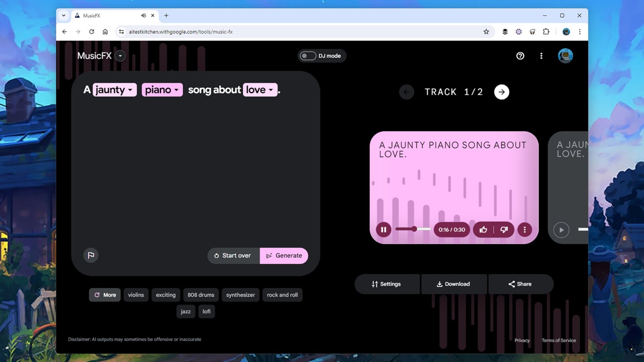
Task: Open the track's three-dot options menu
Action: point(525,230)
